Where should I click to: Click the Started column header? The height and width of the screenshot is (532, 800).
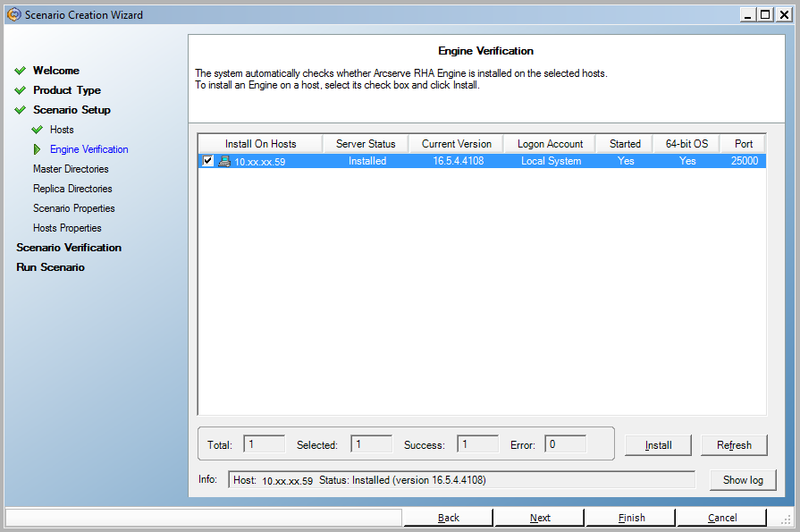tap(625, 144)
